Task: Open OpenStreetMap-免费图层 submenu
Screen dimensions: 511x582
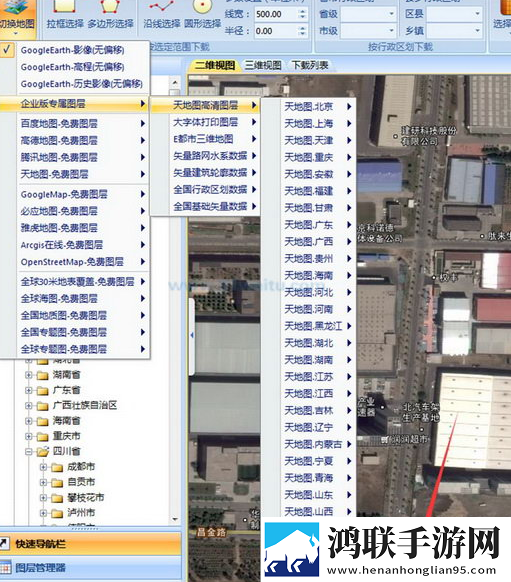Action: click(x=74, y=262)
